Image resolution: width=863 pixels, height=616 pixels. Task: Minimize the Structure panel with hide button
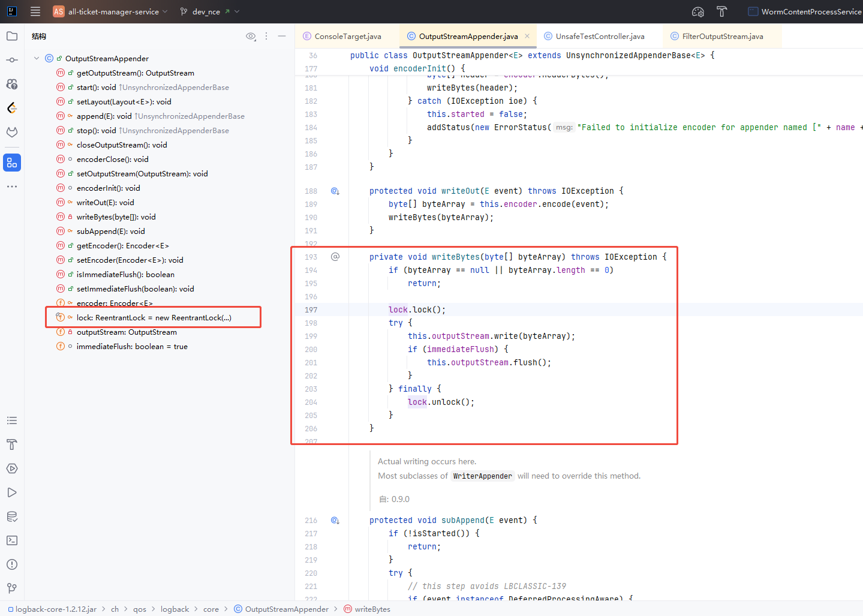(282, 37)
